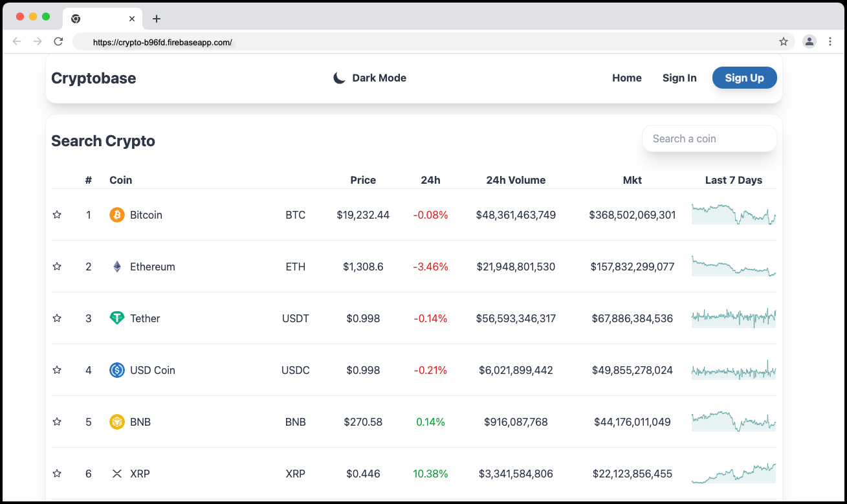View XRP's 7-day sparkline chart
Viewport: 847px width, 504px height.
[734, 473]
